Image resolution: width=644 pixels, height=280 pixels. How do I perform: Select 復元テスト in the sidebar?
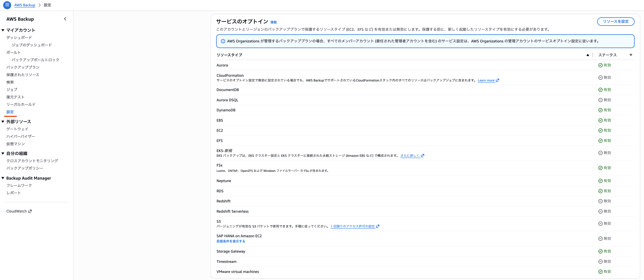[x=15, y=97]
